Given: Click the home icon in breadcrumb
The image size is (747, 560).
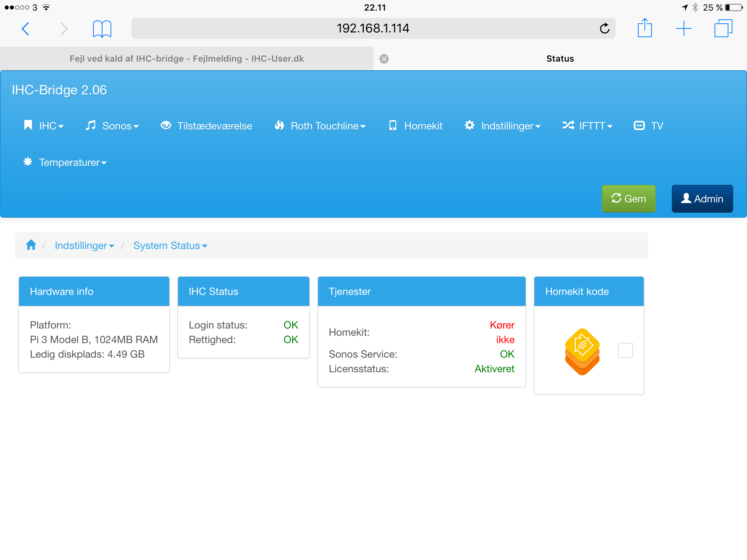Looking at the screenshot, I should point(31,245).
